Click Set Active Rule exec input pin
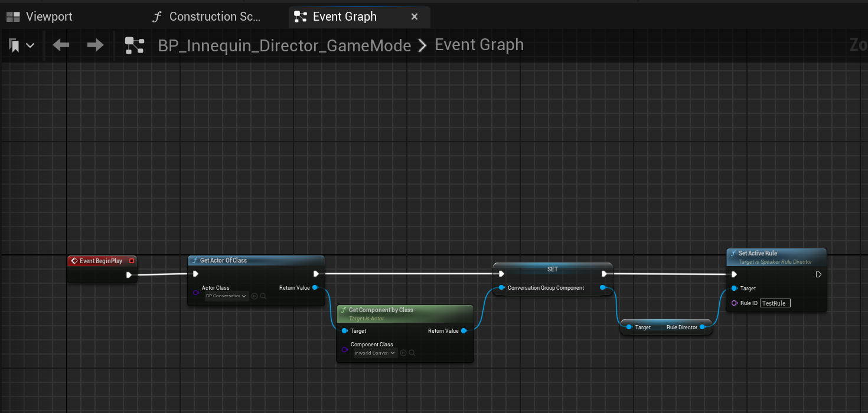Viewport: 868px width, 413px height. 734,274
